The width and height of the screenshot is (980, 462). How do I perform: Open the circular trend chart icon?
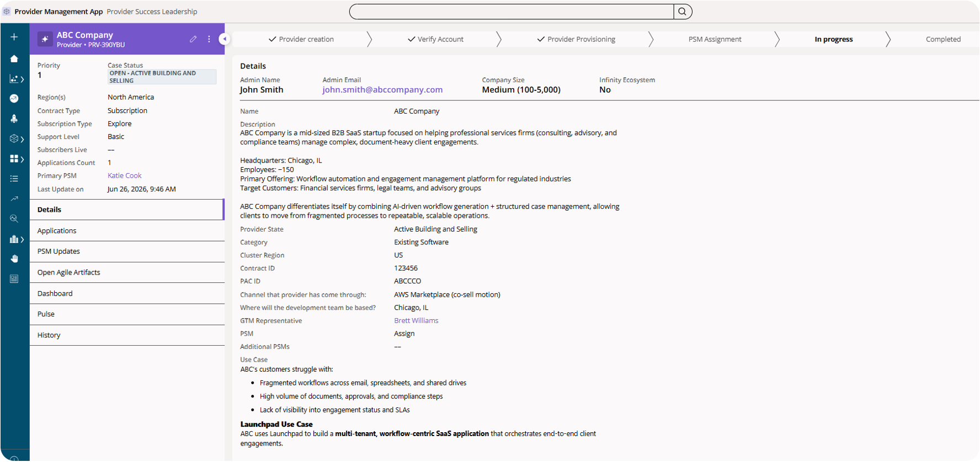click(14, 98)
